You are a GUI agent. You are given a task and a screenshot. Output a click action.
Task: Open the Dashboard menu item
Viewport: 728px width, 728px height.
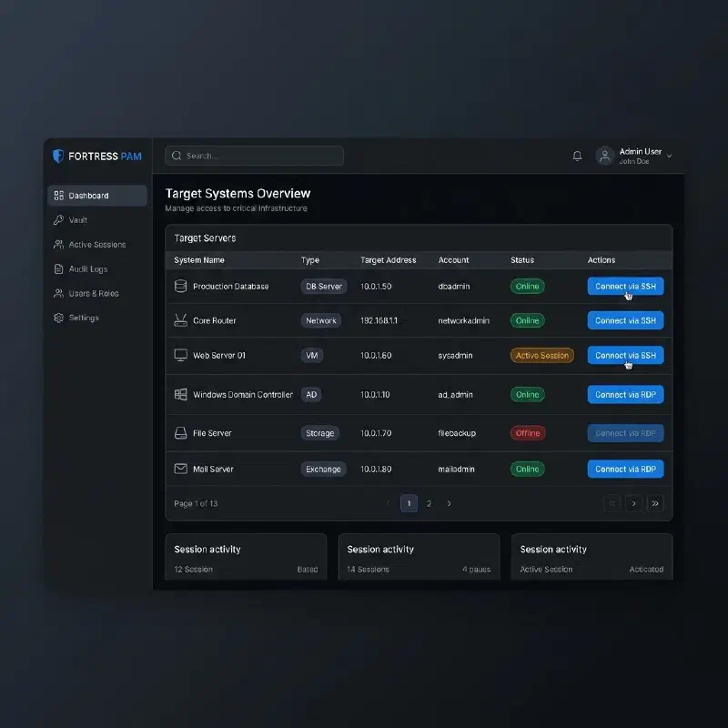(x=97, y=196)
